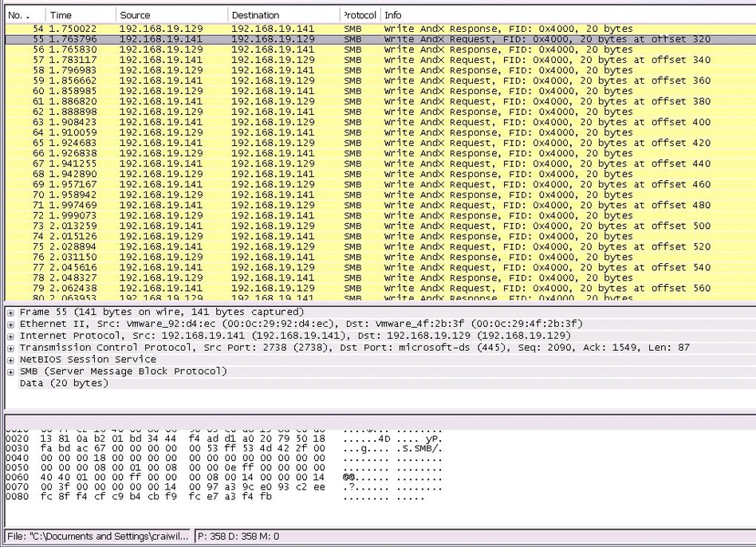
Task: Select packet 75 at offset 520
Action: [x=380, y=246]
